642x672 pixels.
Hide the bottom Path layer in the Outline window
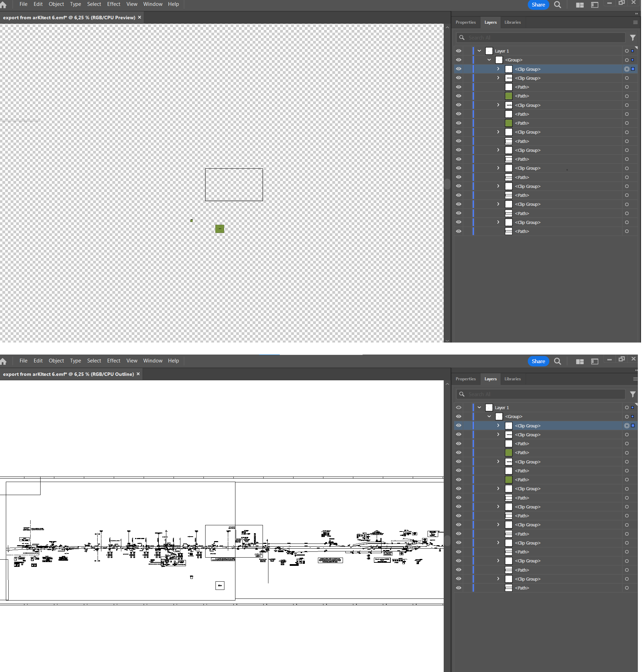tap(458, 587)
